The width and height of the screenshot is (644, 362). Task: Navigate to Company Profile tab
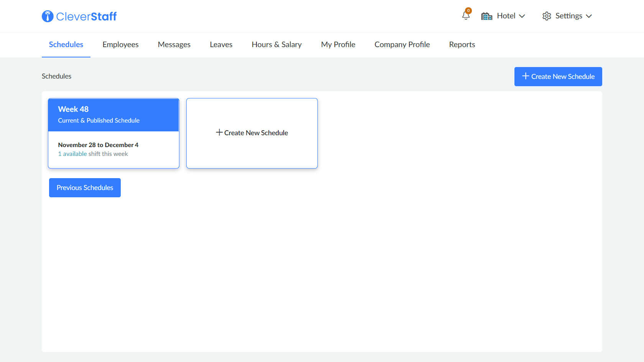402,44
